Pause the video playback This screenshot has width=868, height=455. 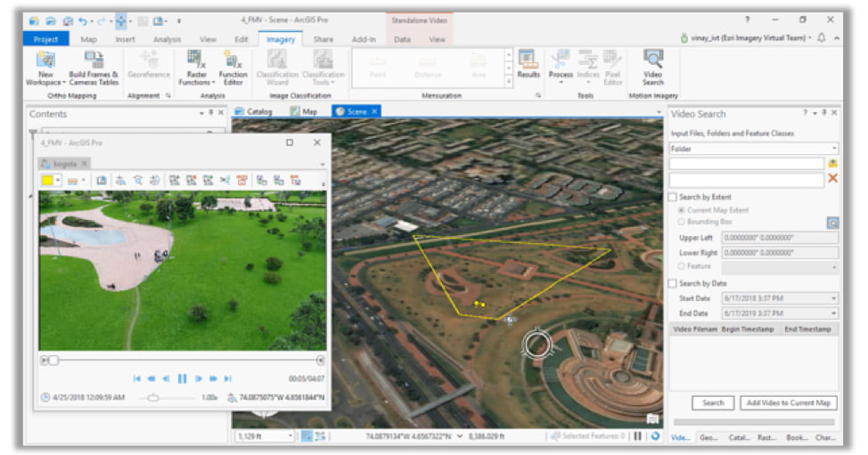[x=182, y=378]
